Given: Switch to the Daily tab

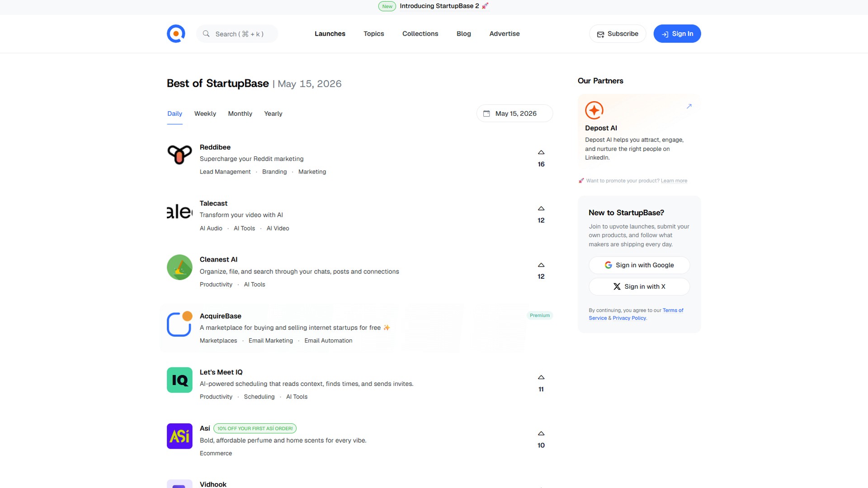Looking at the screenshot, I should (175, 113).
